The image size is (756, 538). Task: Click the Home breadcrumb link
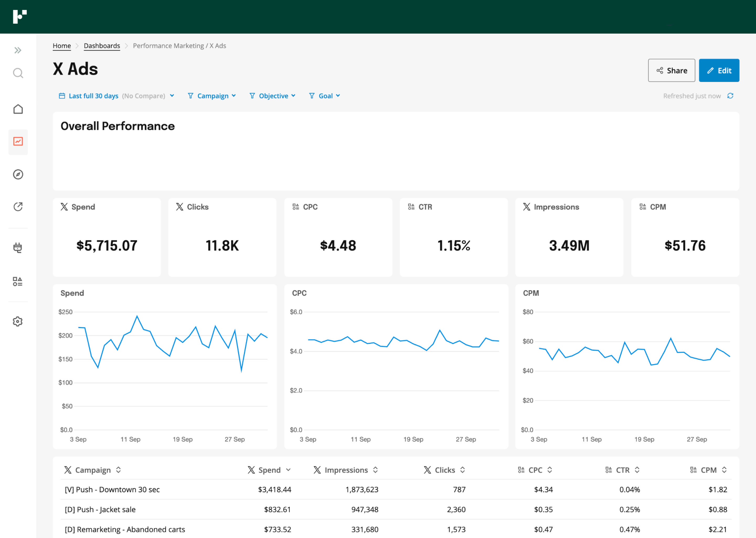(62, 46)
